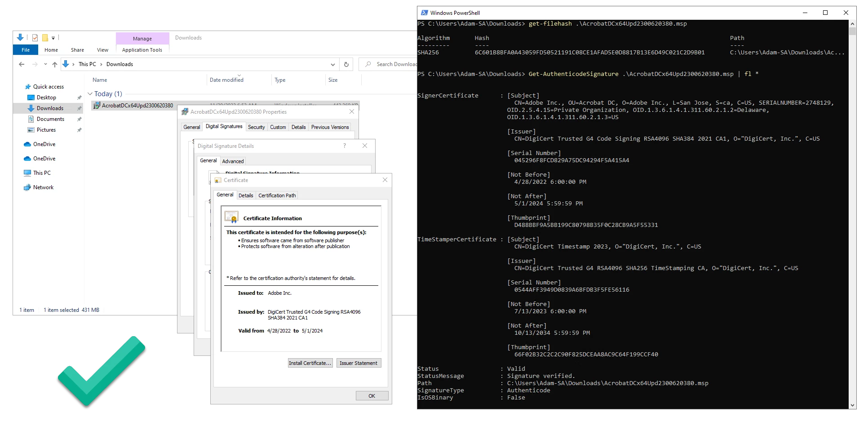Viewport: 868px width, 426px height.
Task: Click the help question mark in Signature Details
Action: (345, 146)
